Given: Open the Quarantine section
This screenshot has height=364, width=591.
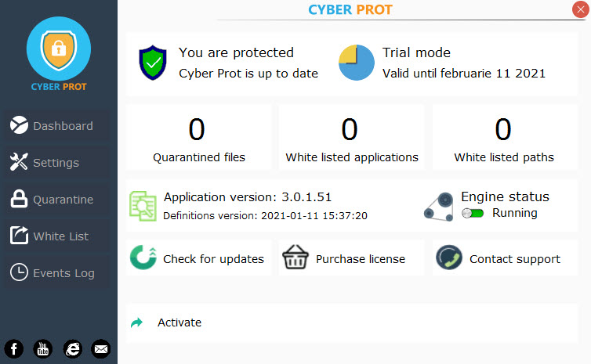Looking at the screenshot, I should 56,200.
